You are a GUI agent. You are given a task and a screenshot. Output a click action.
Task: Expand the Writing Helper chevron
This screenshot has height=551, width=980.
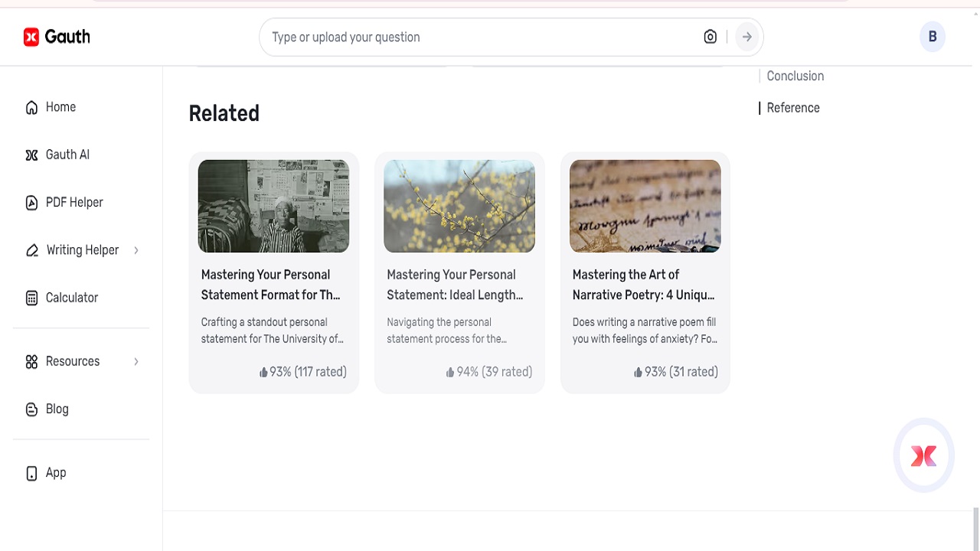coord(136,250)
